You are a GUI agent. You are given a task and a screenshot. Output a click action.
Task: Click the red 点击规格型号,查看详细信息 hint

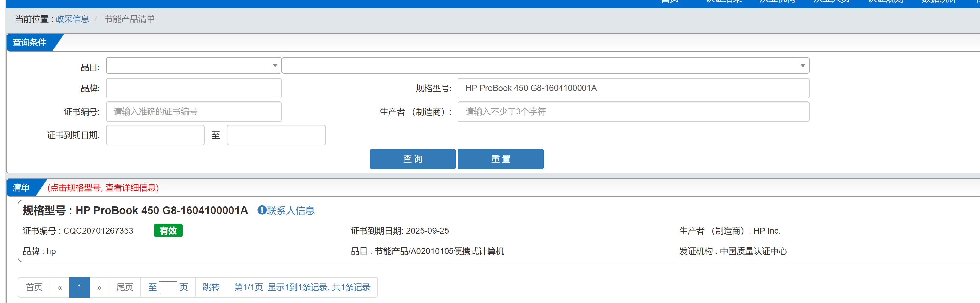[x=103, y=187]
